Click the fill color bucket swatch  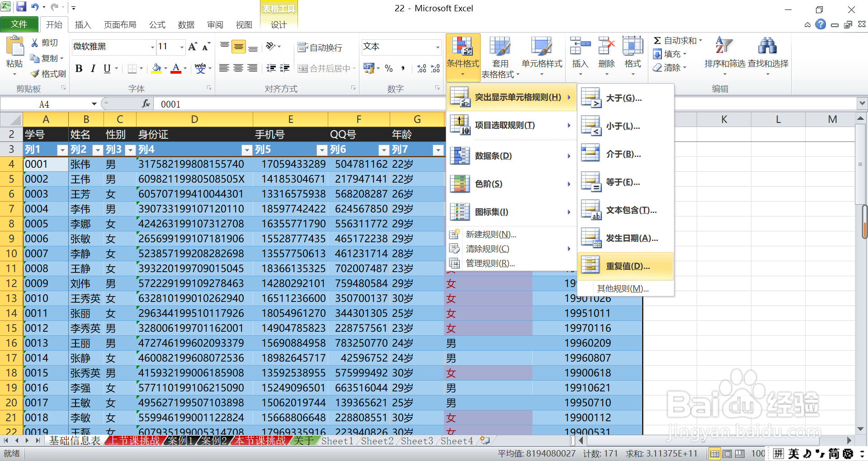(x=156, y=68)
